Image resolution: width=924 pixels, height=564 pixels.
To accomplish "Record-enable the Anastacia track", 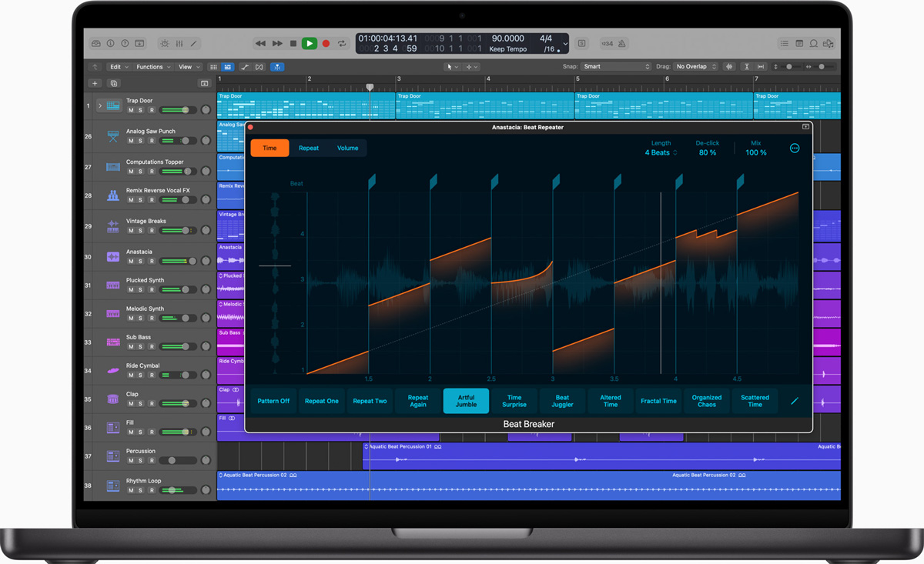I will coord(151,262).
